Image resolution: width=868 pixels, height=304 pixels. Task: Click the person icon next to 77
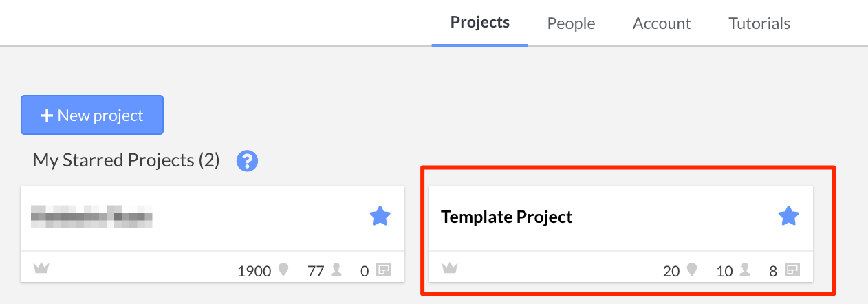tap(336, 270)
